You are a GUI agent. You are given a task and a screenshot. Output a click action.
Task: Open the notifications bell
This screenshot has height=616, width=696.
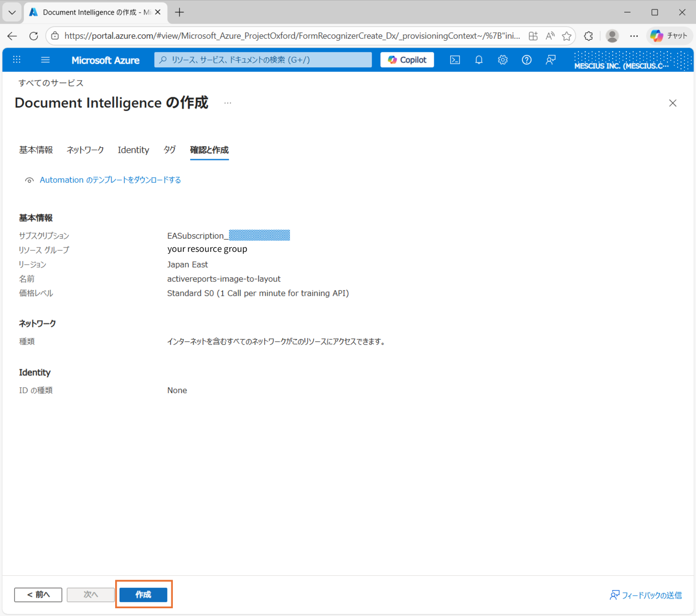pos(479,60)
